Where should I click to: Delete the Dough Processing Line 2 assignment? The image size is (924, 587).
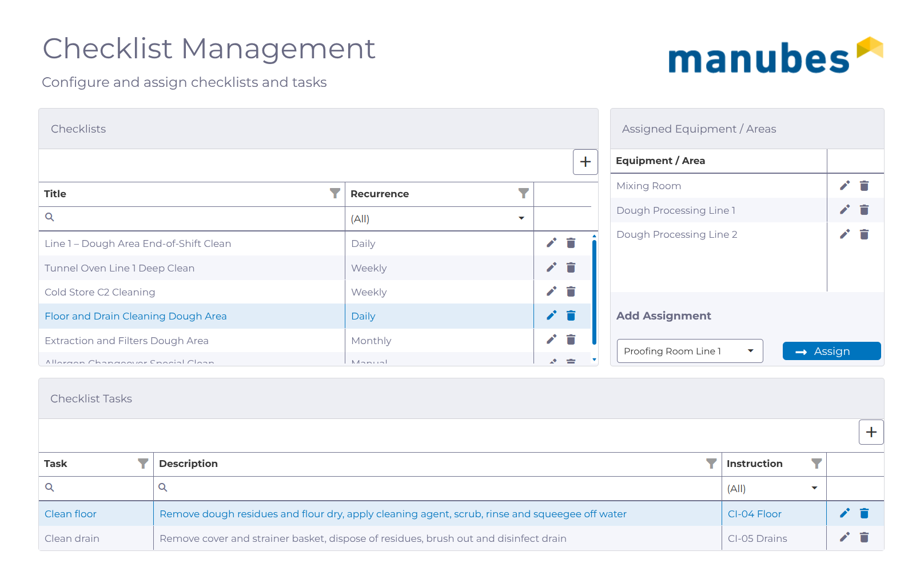(x=864, y=234)
